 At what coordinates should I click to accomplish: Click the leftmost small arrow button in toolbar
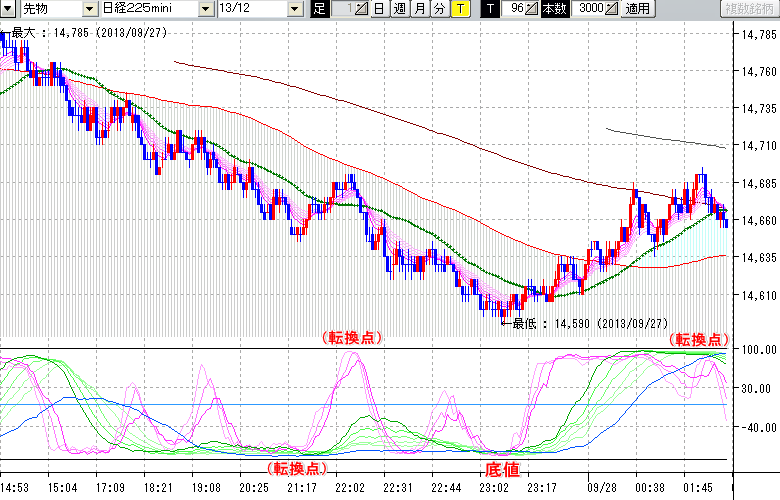(x=8, y=9)
